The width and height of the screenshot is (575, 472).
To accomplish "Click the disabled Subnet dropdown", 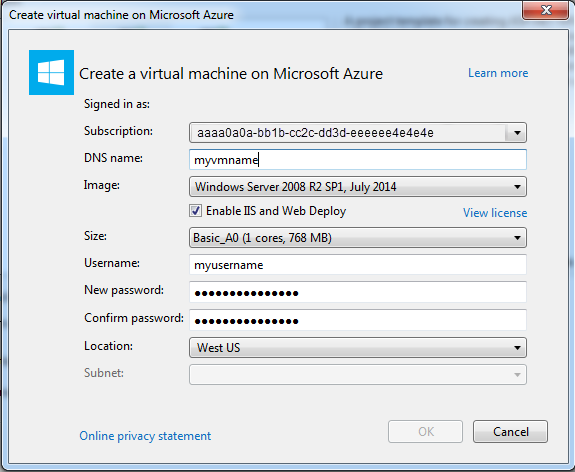I will point(358,374).
